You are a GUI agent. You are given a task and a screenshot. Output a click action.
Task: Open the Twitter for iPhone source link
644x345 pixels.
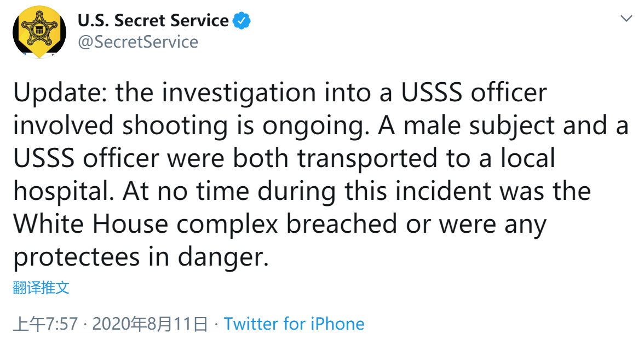294,324
